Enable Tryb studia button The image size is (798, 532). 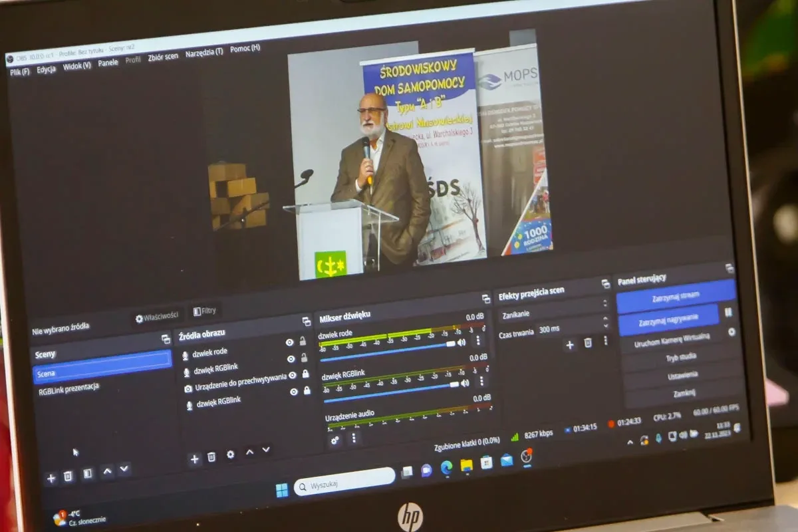[681, 356]
